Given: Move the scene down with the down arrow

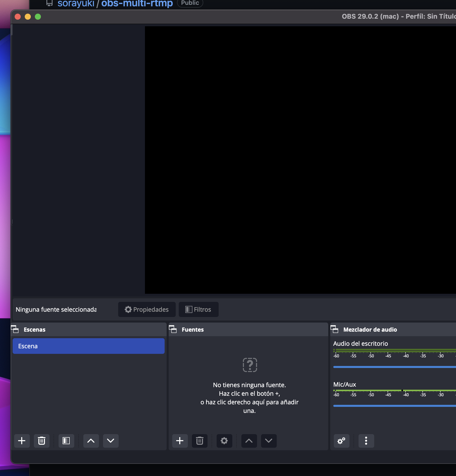Looking at the screenshot, I should click(x=111, y=441).
